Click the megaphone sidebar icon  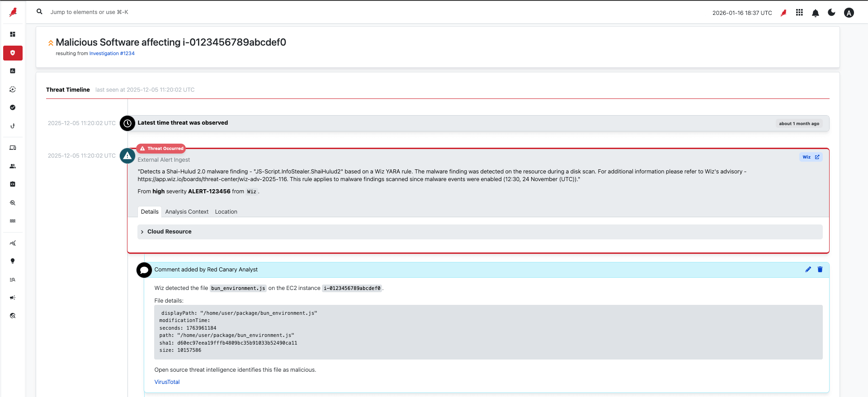coord(13,298)
